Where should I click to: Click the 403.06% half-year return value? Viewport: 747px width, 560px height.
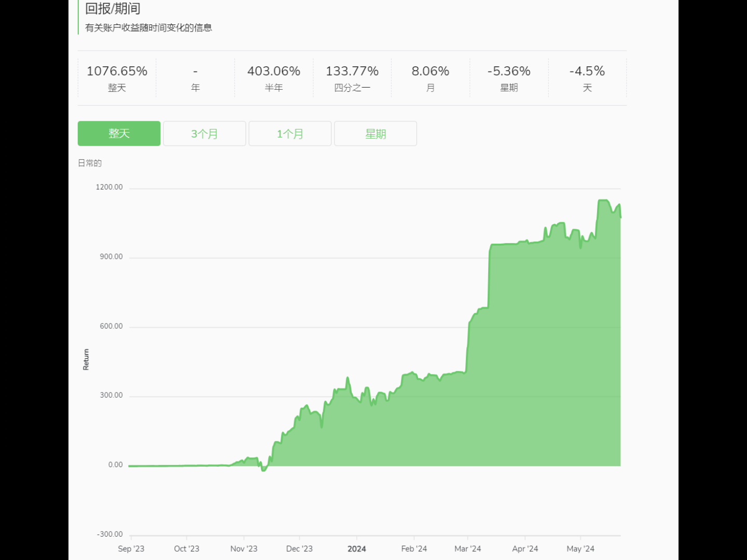pos(273,71)
